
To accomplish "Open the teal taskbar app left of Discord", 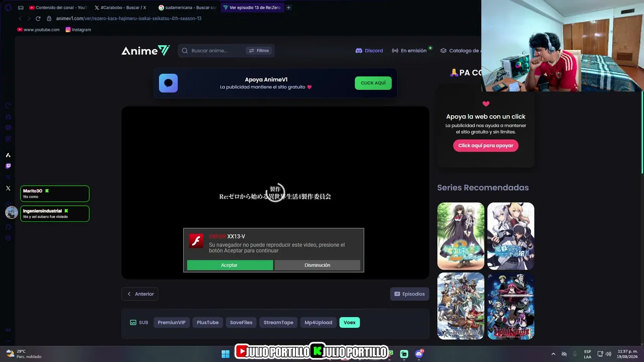I will tap(404, 354).
